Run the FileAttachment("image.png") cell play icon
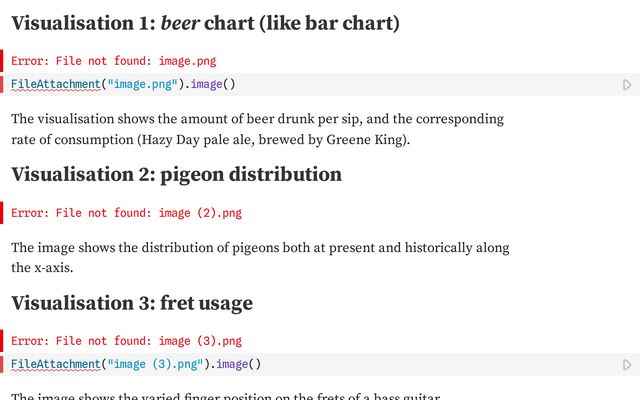Viewport: 640px width, 400px height. tap(627, 85)
